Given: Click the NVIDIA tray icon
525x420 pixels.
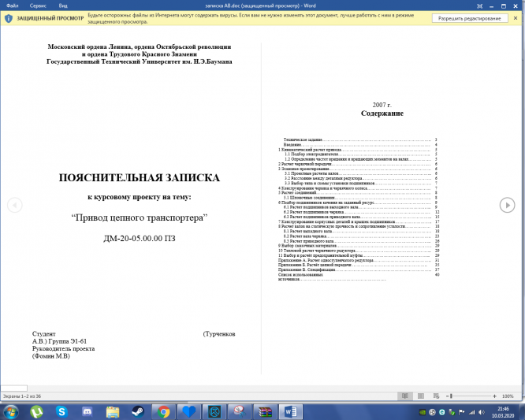Looking at the screenshot, I should point(423,412).
